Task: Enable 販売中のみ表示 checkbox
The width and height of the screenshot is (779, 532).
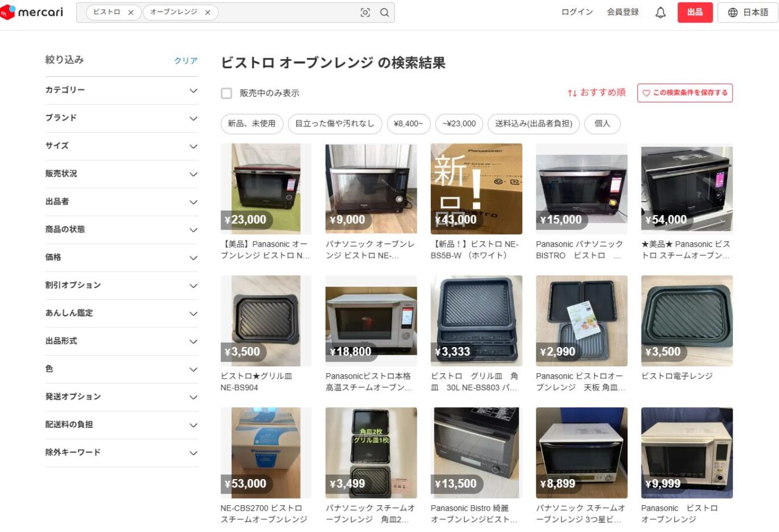Action: 226,93
